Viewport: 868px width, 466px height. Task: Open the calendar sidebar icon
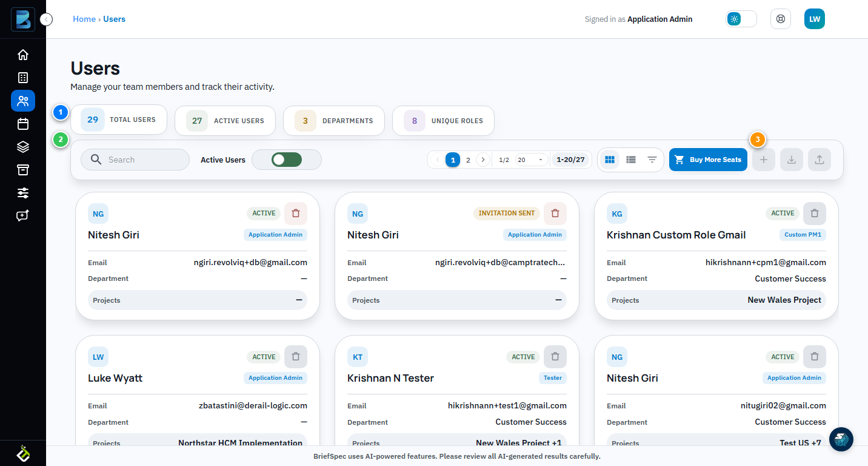point(23,124)
